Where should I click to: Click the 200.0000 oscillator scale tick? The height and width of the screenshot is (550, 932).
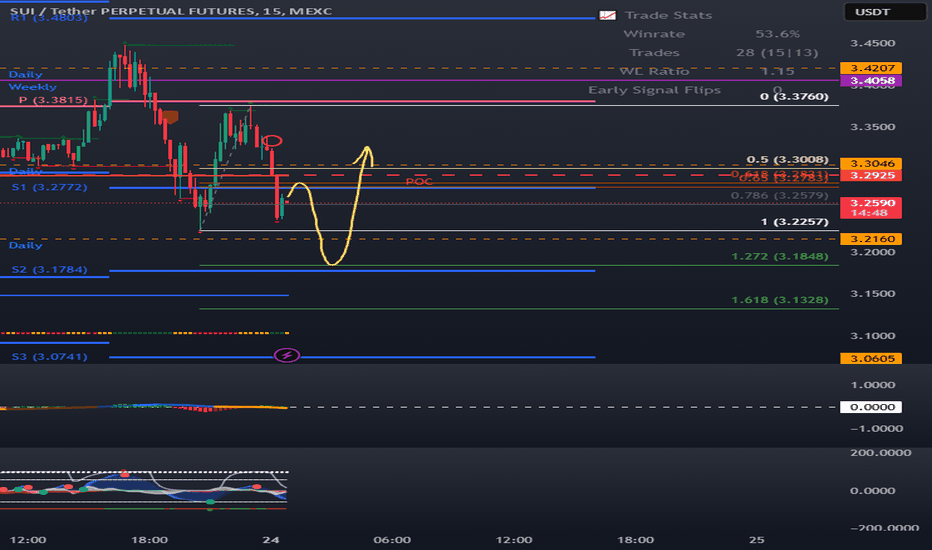tap(880, 452)
